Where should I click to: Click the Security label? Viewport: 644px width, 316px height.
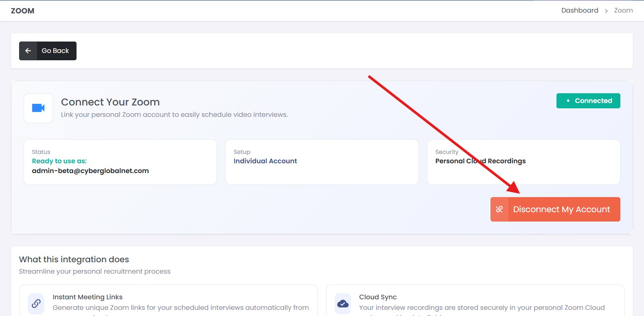[x=447, y=152]
